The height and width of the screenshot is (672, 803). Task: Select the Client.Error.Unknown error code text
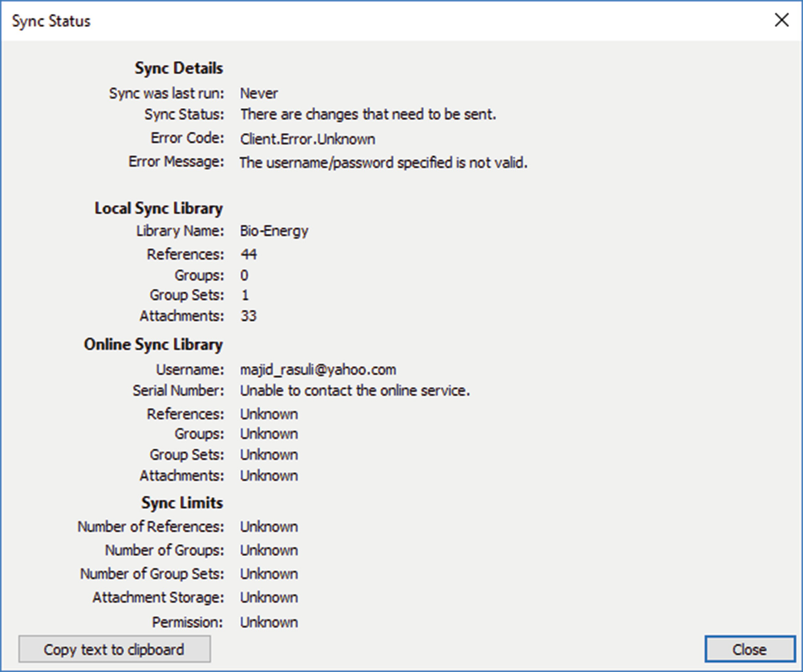pos(308,139)
